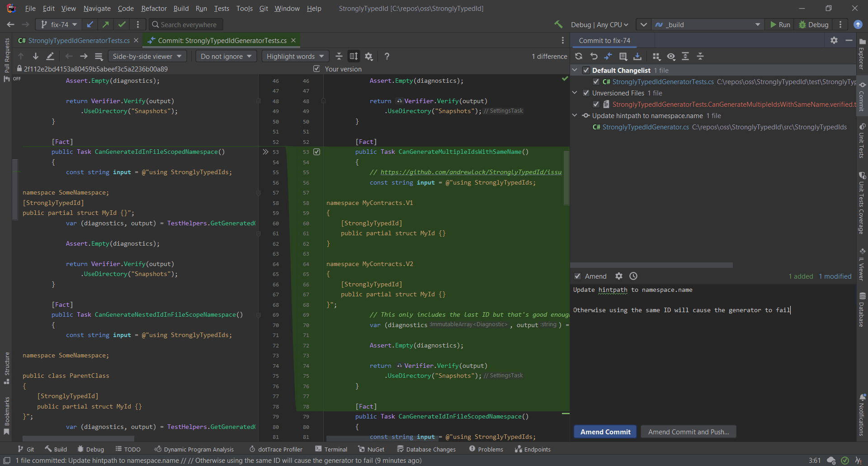Toggle synchronize scrolling in diff viewer
This screenshot has height=466, width=868.
pyautogui.click(x=354, y=56)
